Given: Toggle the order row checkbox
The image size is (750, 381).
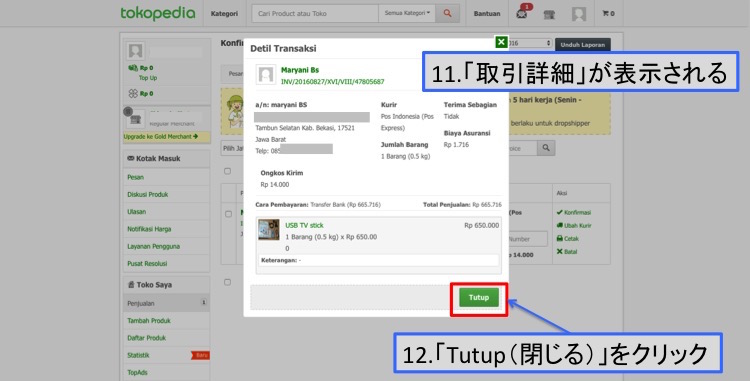Looking at the screenshot, I should tap(229, 214).
